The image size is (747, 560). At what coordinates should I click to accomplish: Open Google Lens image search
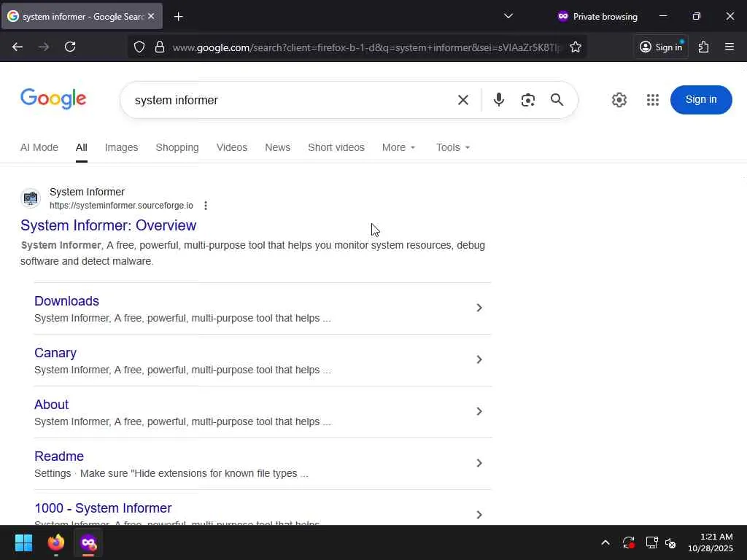[528, 100]
